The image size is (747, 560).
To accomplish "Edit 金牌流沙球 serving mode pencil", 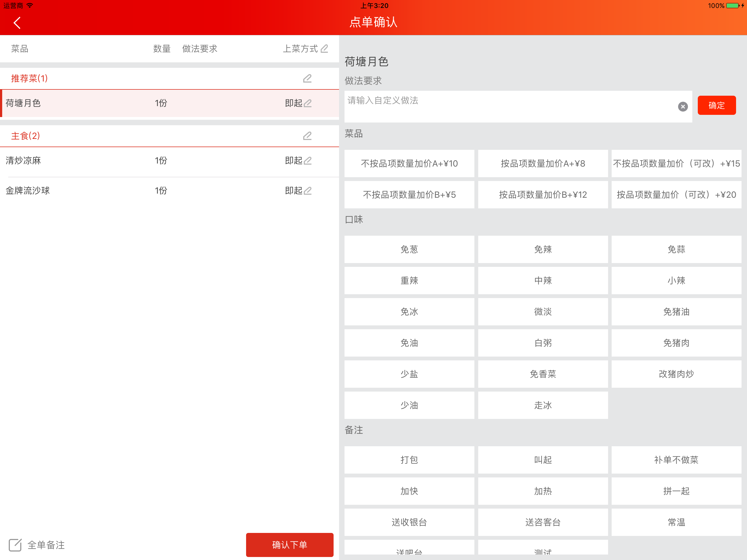I will [x=308, y=191].
